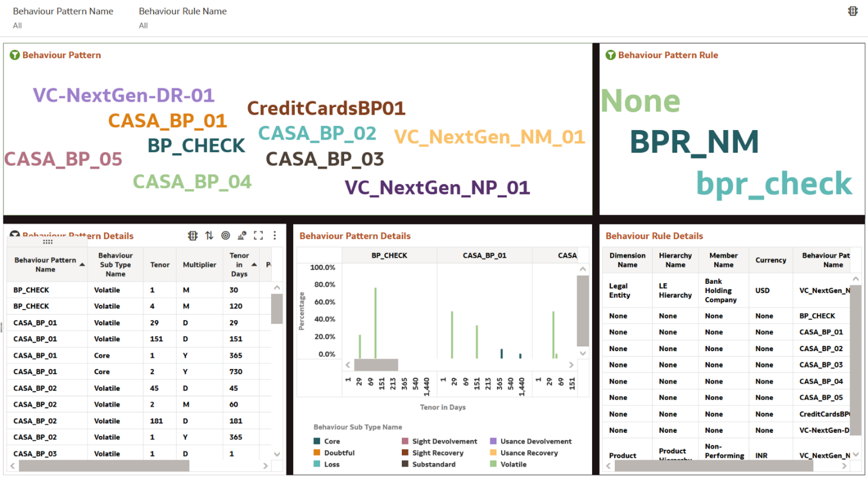
Task: Select CASA_BP_02 in the tag cloud
Action: pos(317,133)
